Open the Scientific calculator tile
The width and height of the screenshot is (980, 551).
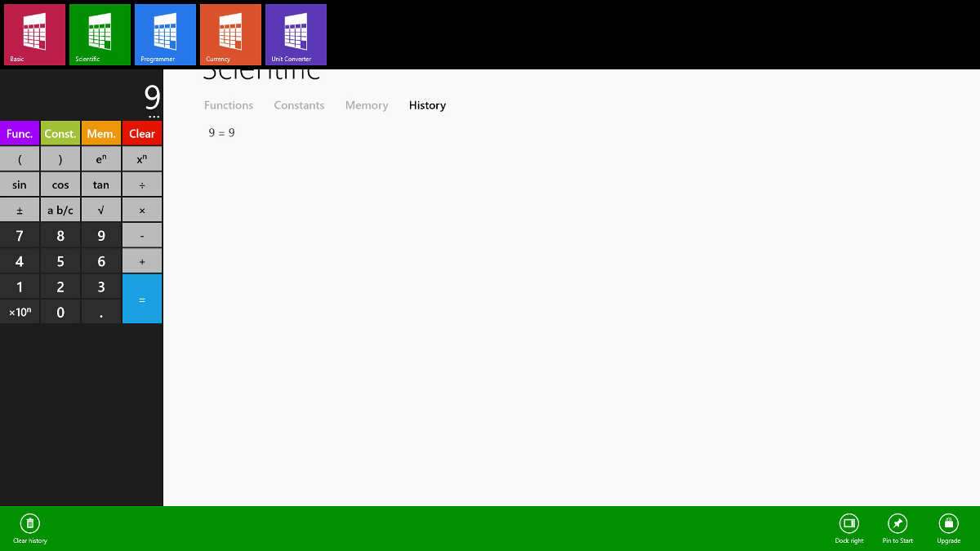(100, 34)
